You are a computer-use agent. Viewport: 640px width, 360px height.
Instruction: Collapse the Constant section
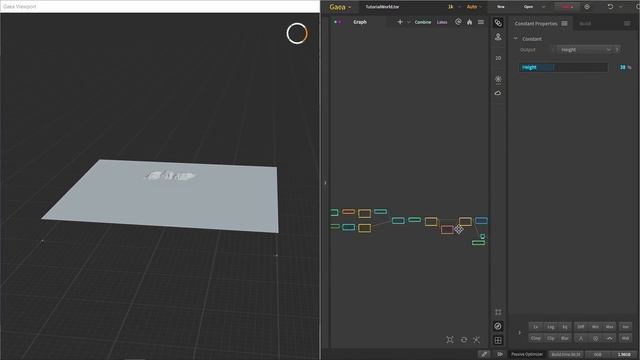click(516, 39)
